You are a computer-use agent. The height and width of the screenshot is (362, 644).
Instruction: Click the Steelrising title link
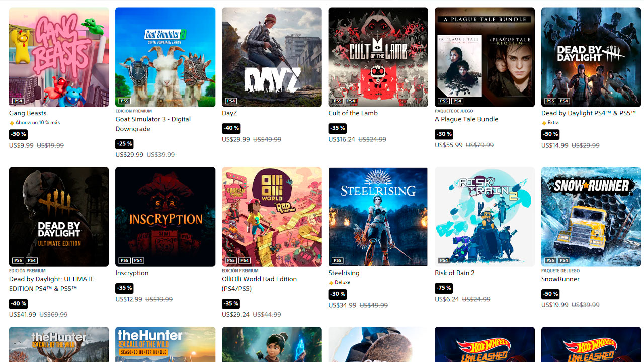pyautogui.click(x=344, y=273)
